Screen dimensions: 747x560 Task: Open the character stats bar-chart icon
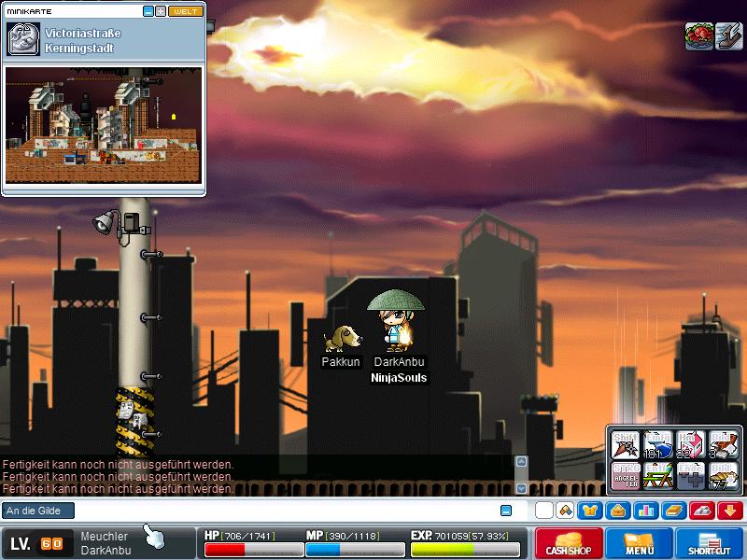[x=645, y=511]
